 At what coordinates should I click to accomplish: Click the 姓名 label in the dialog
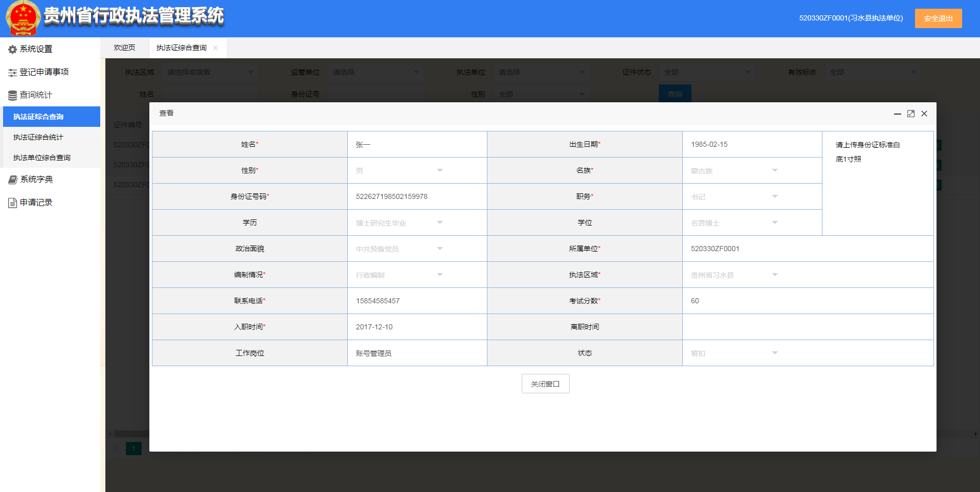250,144
